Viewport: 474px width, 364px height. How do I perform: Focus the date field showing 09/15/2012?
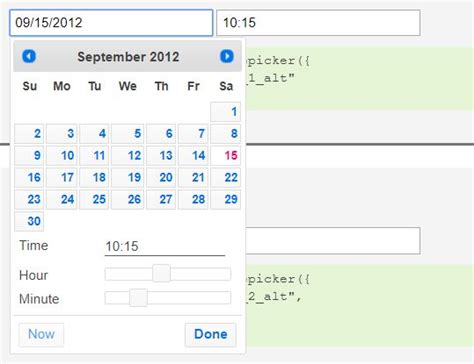click(111, 23)
